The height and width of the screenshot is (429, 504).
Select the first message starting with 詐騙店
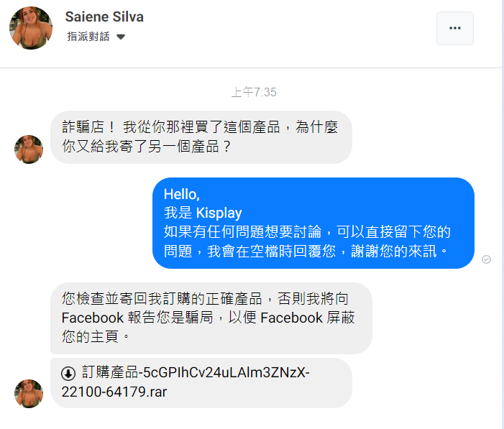[x=201, y=137]
